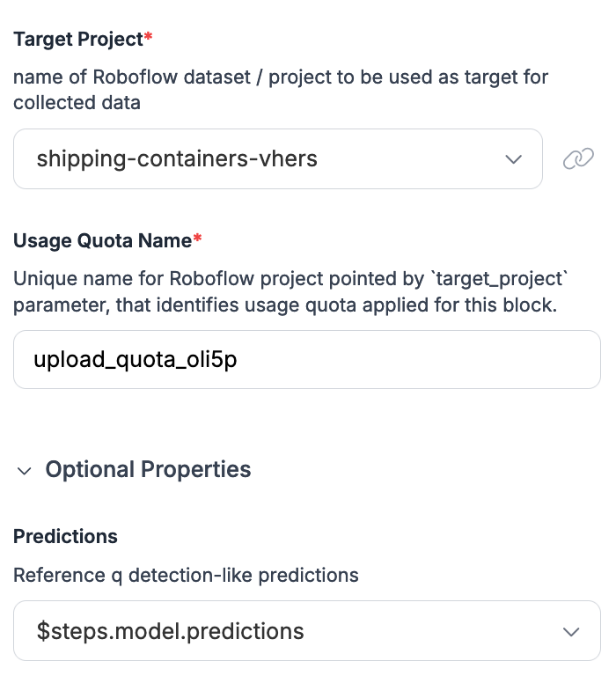Collapse the Optional Properties chevron
The width and height of the screenshot is (616, 676).
(24, 470)
